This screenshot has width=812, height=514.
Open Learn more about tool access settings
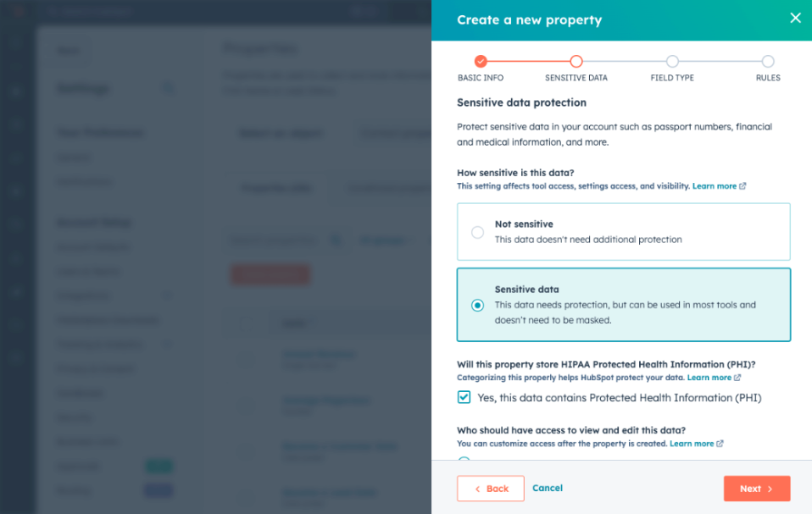(x=714, y=186)
